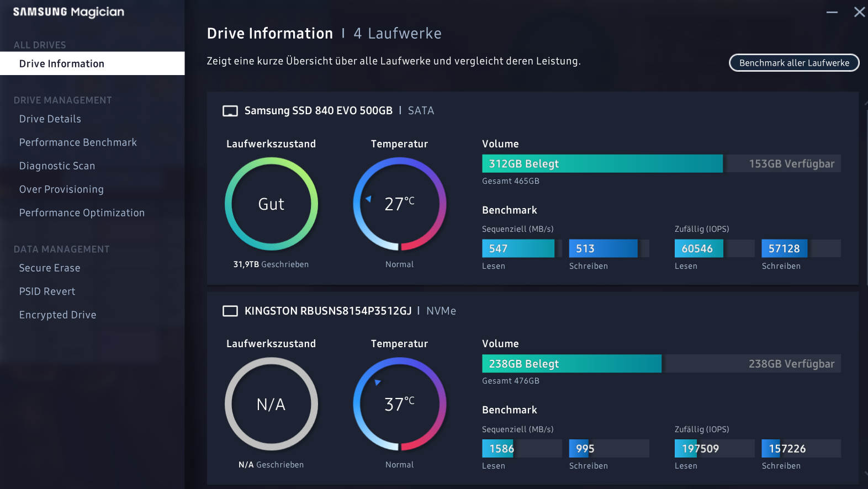868x489 pixels.
Task: Click Kingston sequential write bar 995
Action: click(x=609, y=449)
